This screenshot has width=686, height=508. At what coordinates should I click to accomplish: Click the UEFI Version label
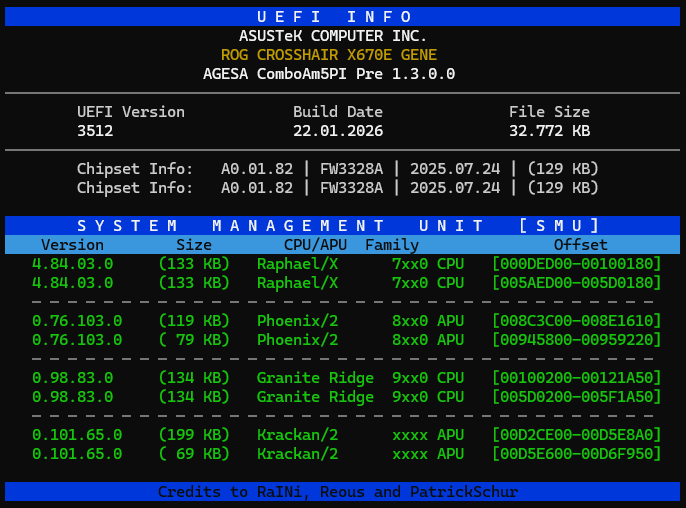[x=131, y=112]
